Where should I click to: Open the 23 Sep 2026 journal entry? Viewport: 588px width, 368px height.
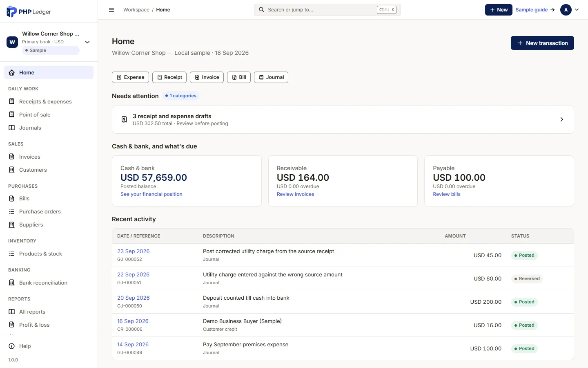[134, 251]
